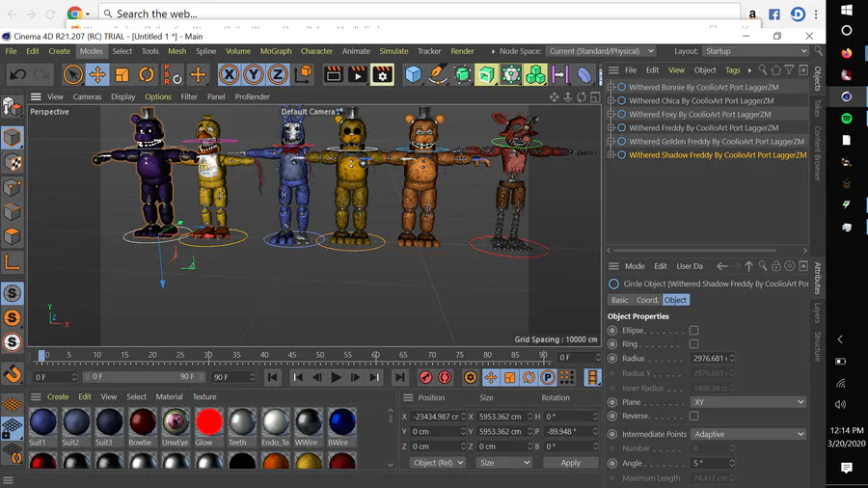Viewport: 868px width, 488px height.
Task: Tick the Reverse checkbox
Action: tap(693, 416)
